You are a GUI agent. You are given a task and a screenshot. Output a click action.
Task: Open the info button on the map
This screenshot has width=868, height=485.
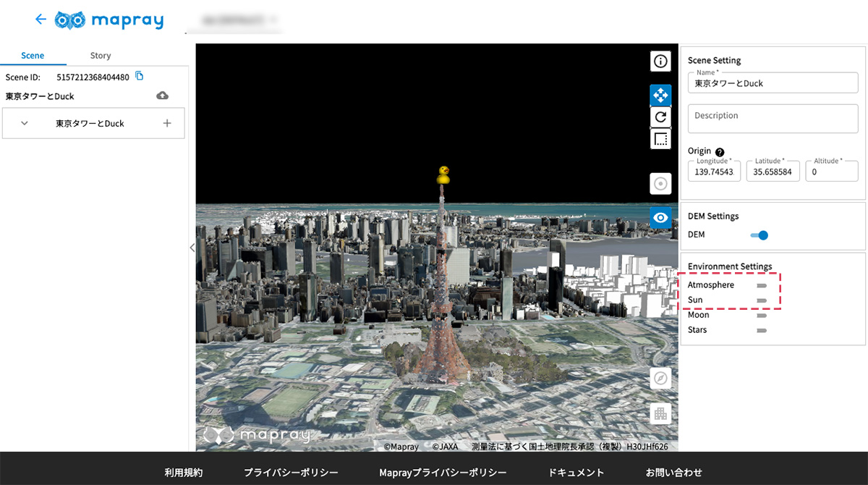click(660, 62)
